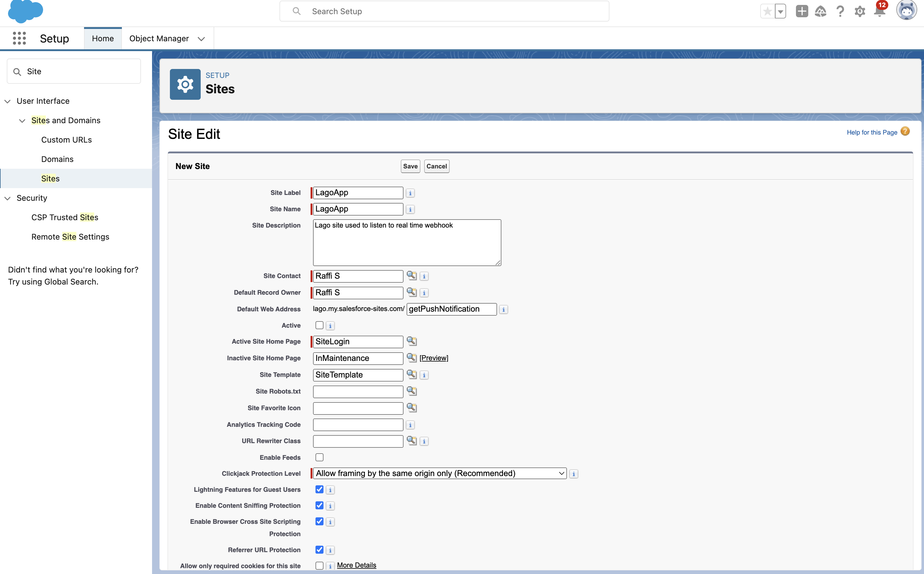Open lookup icon next to Default Record Owner

pos(412,292)
